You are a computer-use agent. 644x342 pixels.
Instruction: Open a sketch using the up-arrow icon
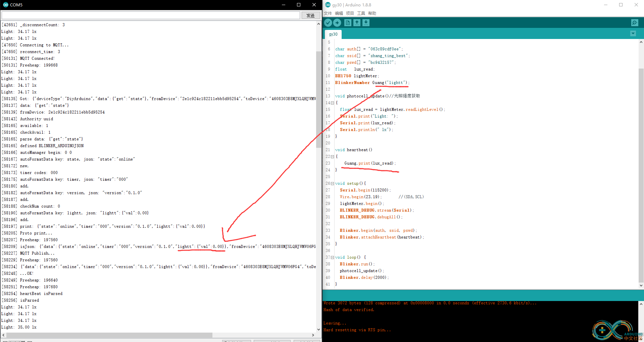point(357,23)
